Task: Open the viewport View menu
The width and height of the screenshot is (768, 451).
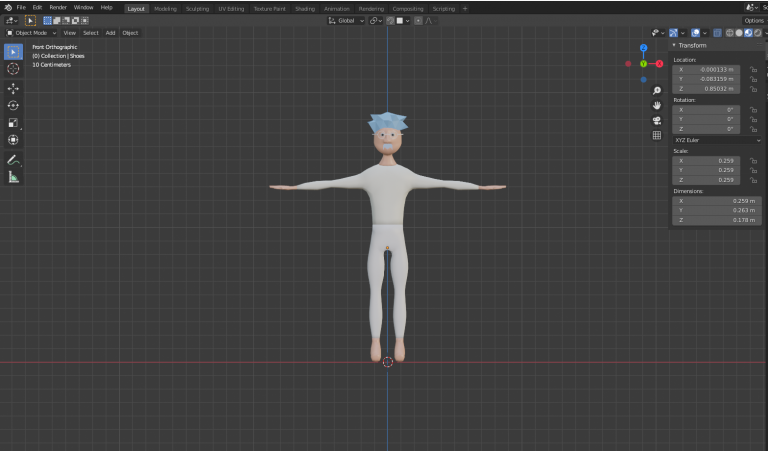Action: pyautogui.click(x=70, y=33)
